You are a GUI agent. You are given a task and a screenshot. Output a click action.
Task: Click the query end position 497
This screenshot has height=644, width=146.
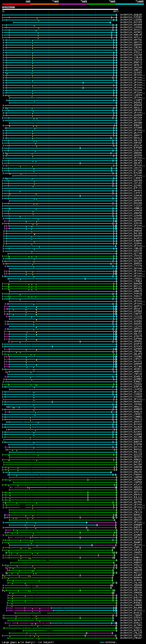pos(115,11)
